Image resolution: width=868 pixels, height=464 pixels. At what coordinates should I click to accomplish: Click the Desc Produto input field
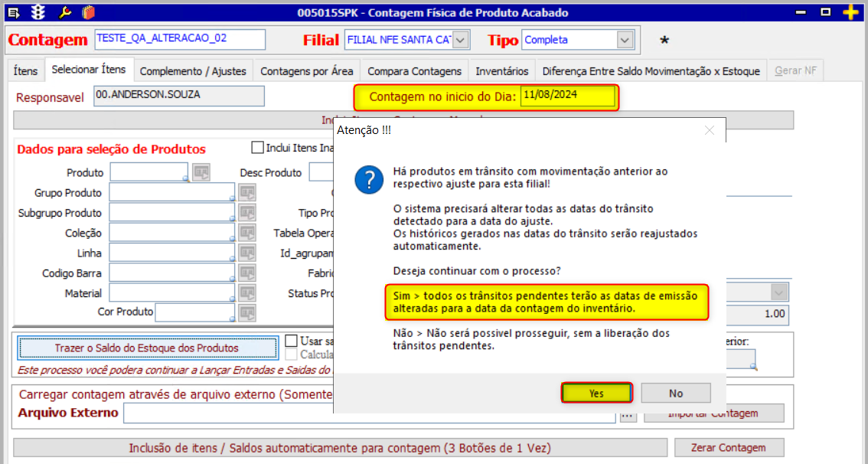pos(321,172)
